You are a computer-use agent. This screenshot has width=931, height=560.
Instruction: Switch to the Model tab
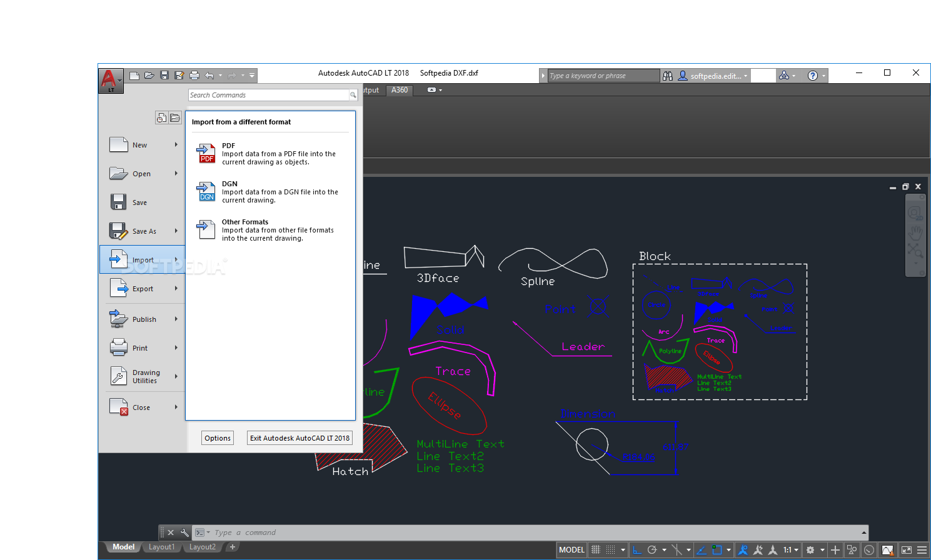click(123, 547)
